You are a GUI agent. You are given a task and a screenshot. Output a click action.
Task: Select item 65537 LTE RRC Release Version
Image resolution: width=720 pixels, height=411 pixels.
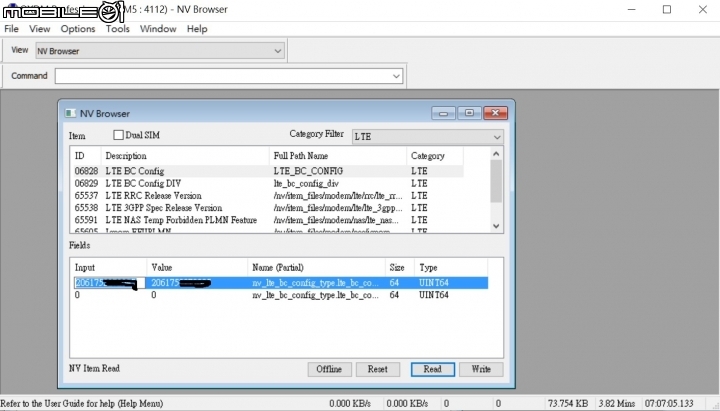tap(268, 196)
